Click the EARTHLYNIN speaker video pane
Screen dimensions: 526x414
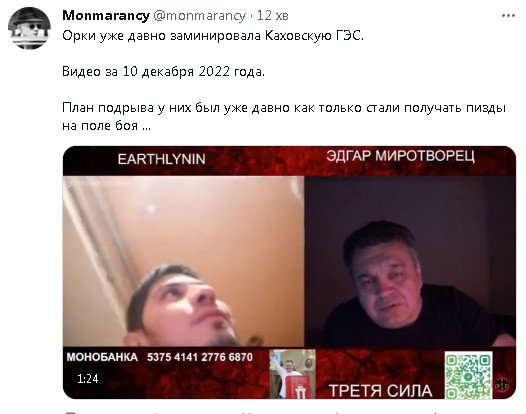pos(183,261)
